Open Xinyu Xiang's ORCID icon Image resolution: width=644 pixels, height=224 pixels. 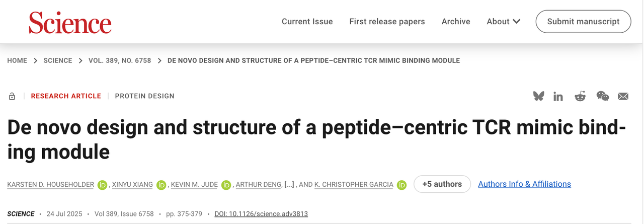(162, 185)
